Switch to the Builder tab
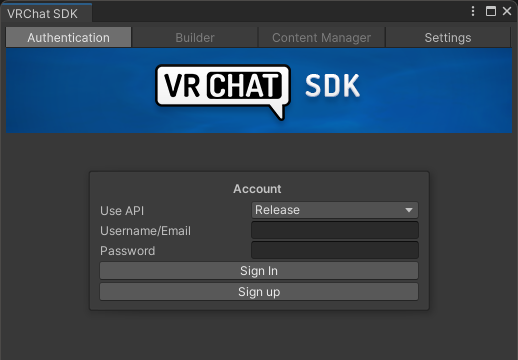518x360 pixels. click(195, 37)
